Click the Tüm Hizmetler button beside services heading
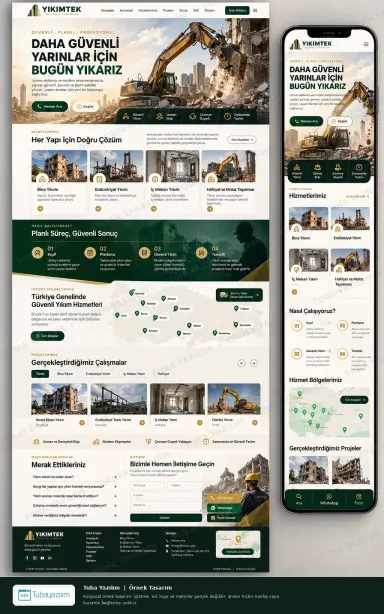The image size is (384, 614). [242, 139]
